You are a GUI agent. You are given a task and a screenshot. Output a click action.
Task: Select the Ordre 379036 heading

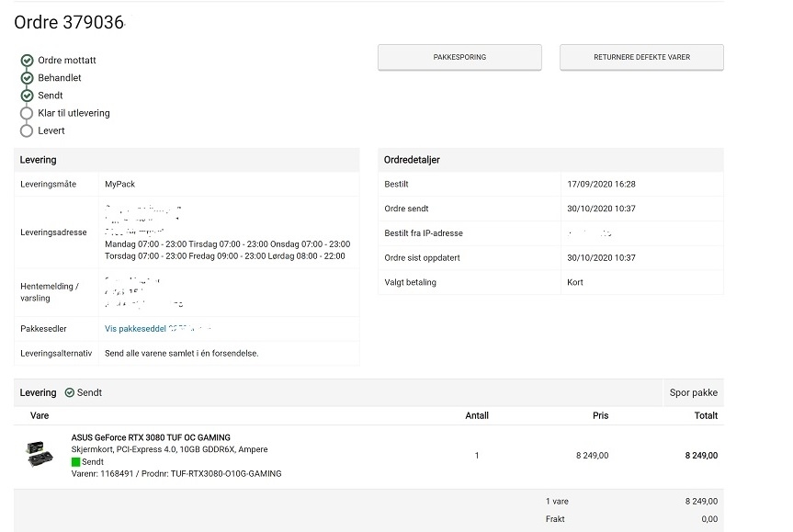(69, 22)
